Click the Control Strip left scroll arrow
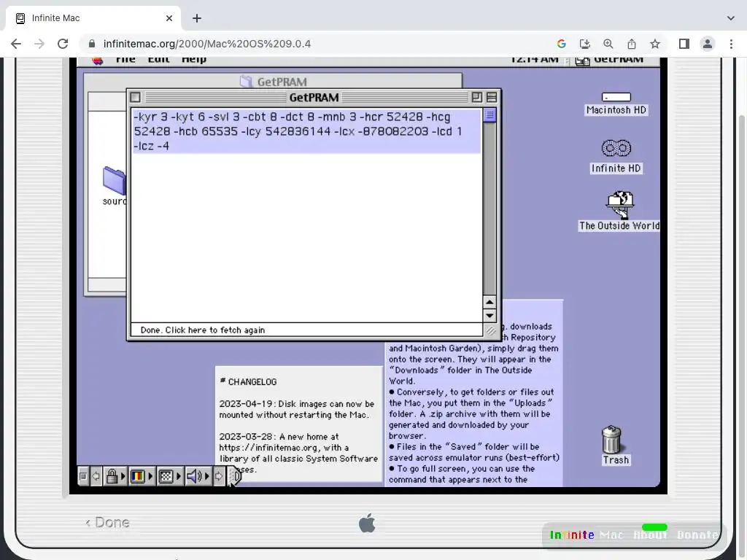 tap(96, 475)
